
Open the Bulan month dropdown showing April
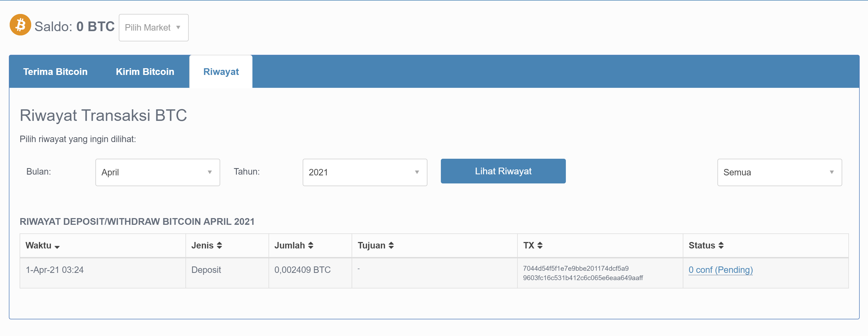pyautogui.click(x=158, y=172)
